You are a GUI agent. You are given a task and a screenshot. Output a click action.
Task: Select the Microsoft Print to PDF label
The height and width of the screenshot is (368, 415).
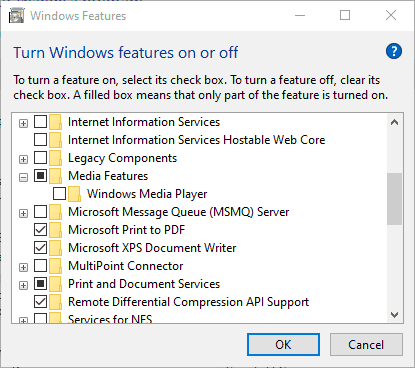pyautogui.click(x=126, y=230)
